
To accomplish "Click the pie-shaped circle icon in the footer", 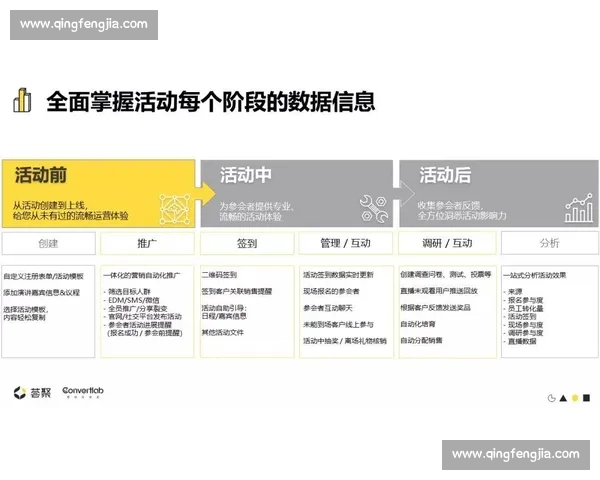I will [x=551, y=398].
